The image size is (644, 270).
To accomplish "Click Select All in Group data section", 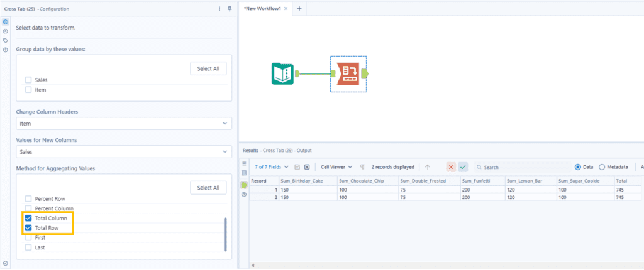I will [x=208, y=68].
